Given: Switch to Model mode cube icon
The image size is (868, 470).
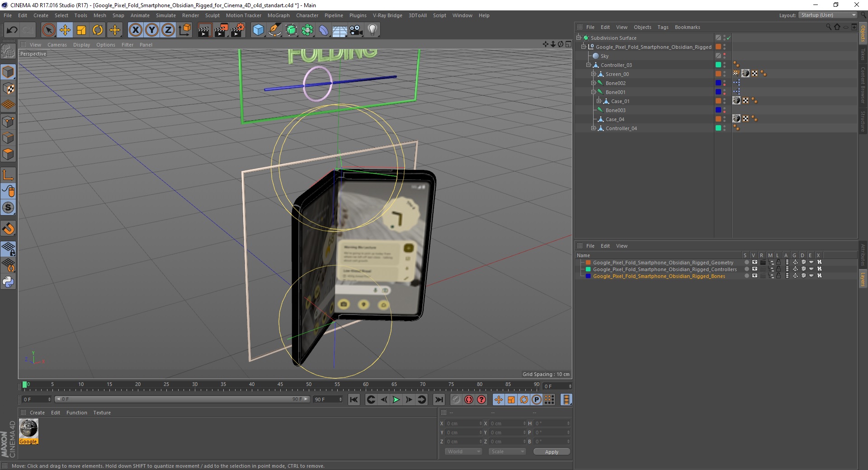Looking at the screenshot, I should 8,72.
